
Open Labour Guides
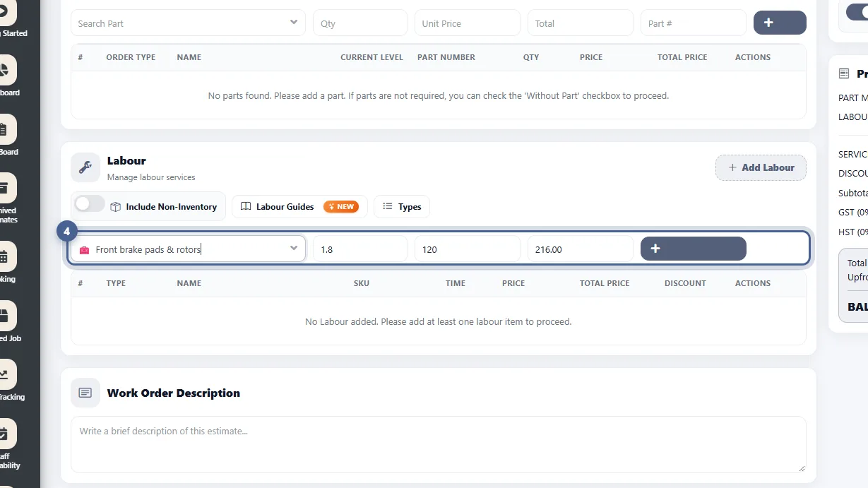click(x=299, y=206)
